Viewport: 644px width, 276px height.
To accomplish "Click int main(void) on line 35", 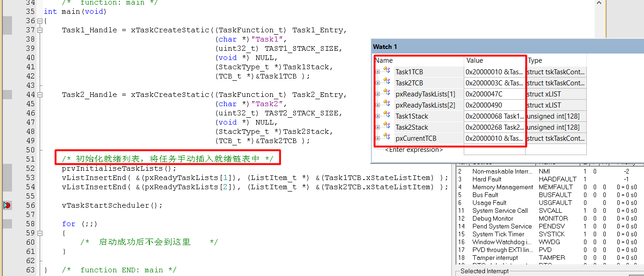I will click(75, 12).
